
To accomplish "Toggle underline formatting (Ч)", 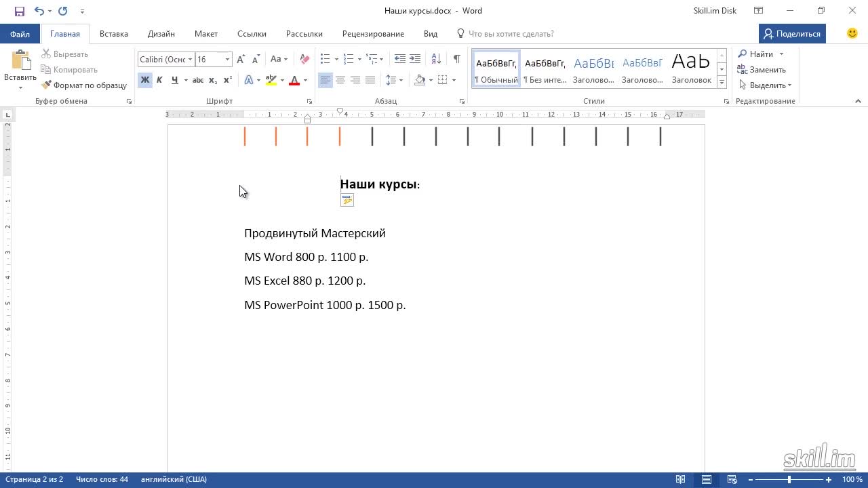I will click(174, 80).
